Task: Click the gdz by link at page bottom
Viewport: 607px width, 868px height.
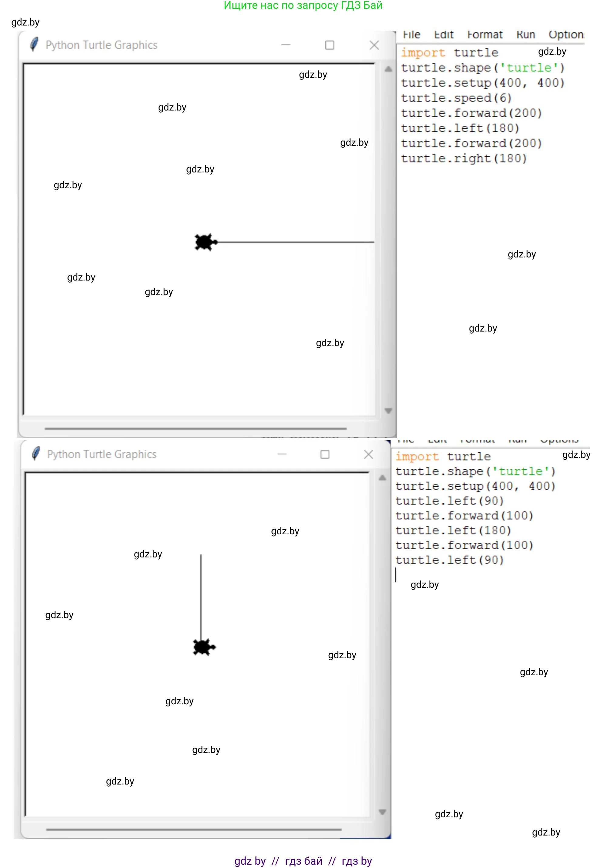Action: 249,861
